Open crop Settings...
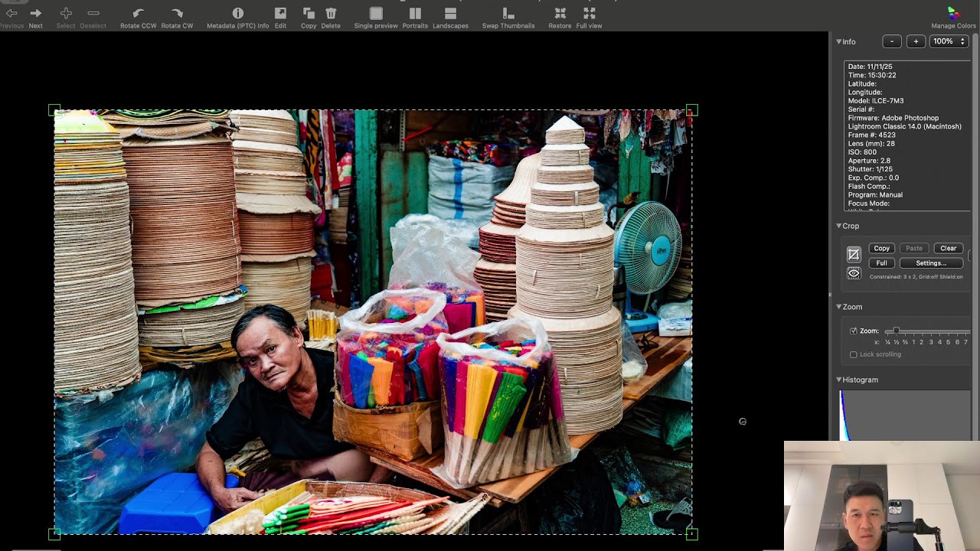980x551 pixels. click(931, 262)
